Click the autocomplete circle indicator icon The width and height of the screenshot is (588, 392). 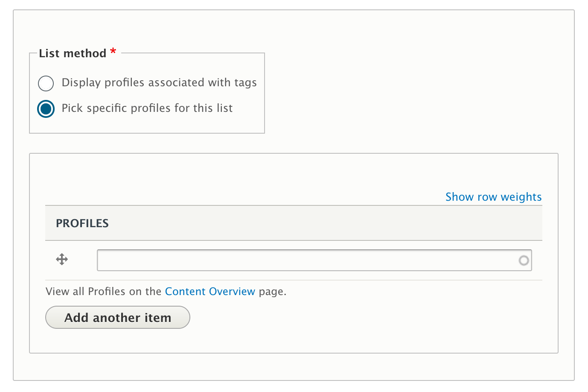(524, 260)
